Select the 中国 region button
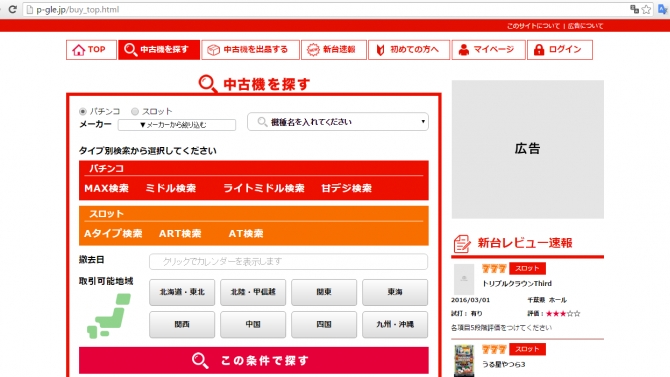The width and height of the screenshot is (670, 377). (x=253, y=325)
